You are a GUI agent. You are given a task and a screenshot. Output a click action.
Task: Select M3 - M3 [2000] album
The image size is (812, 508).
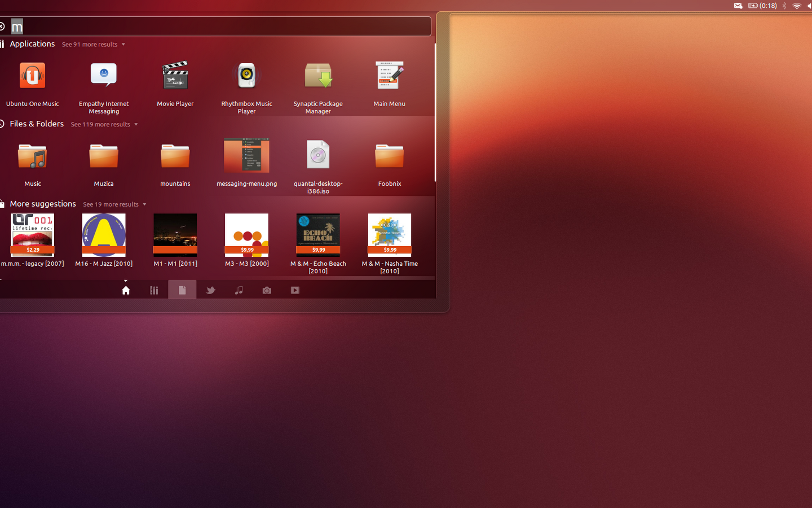pyautogui.click(x=246, y=240)
